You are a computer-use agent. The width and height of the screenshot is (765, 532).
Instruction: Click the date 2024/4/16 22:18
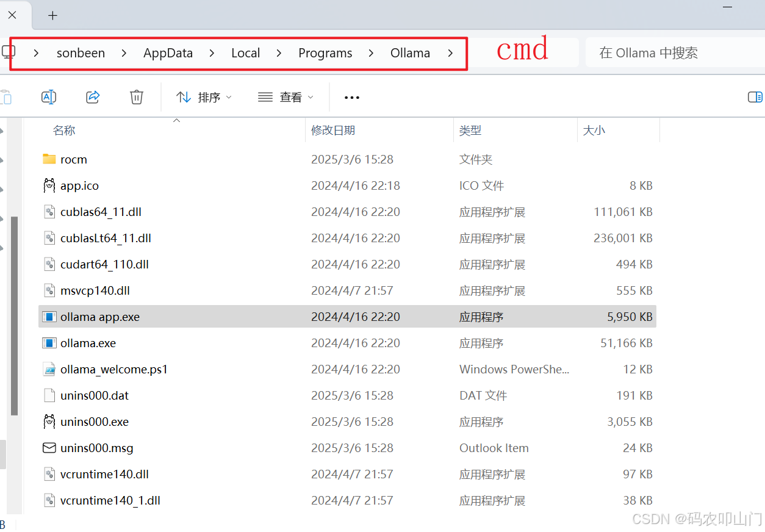click(x=356, y=185)
